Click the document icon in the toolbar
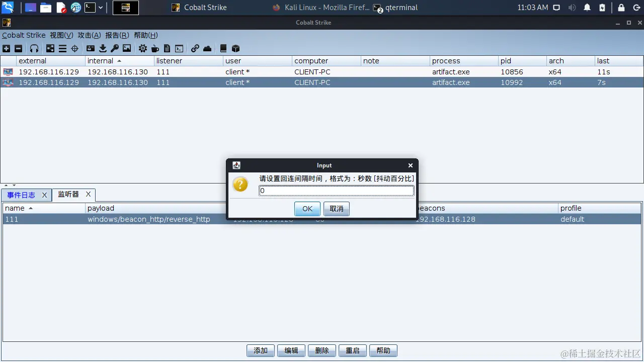This screenshot has width=644, height=362. click(167, 49)
